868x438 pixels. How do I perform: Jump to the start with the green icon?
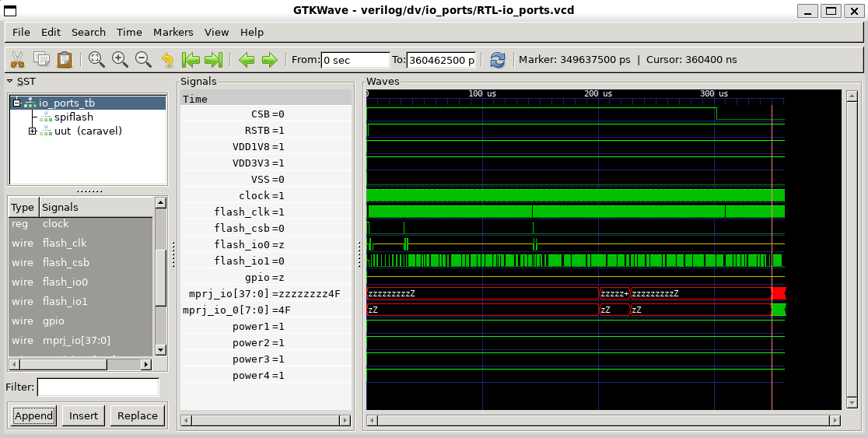pyautogui.click(x=191, y=59)
